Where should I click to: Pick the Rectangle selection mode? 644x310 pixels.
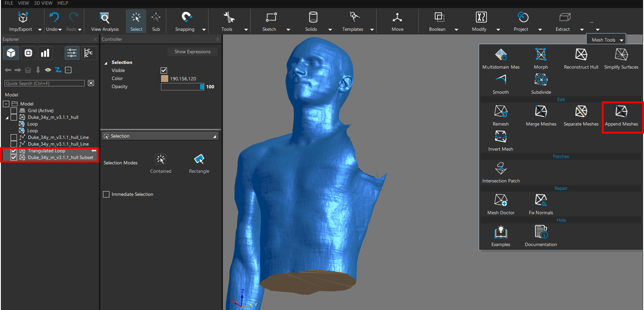pos(199,160)
